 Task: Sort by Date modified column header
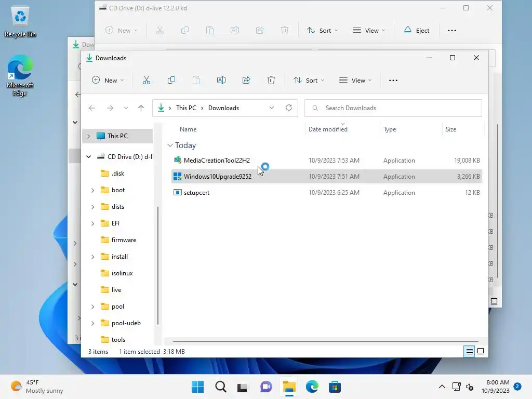point(328,129)
